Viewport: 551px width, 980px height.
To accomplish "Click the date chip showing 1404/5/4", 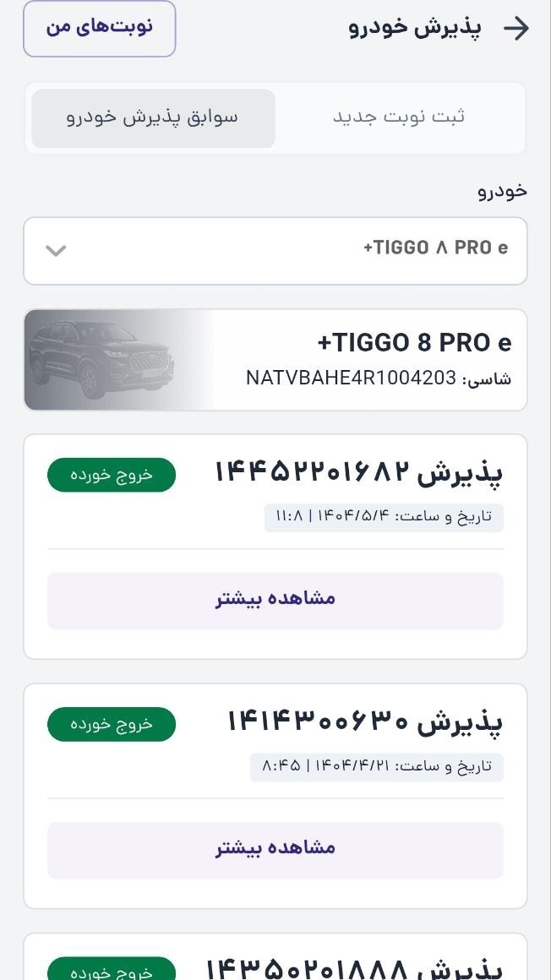I will coord(384,517).
